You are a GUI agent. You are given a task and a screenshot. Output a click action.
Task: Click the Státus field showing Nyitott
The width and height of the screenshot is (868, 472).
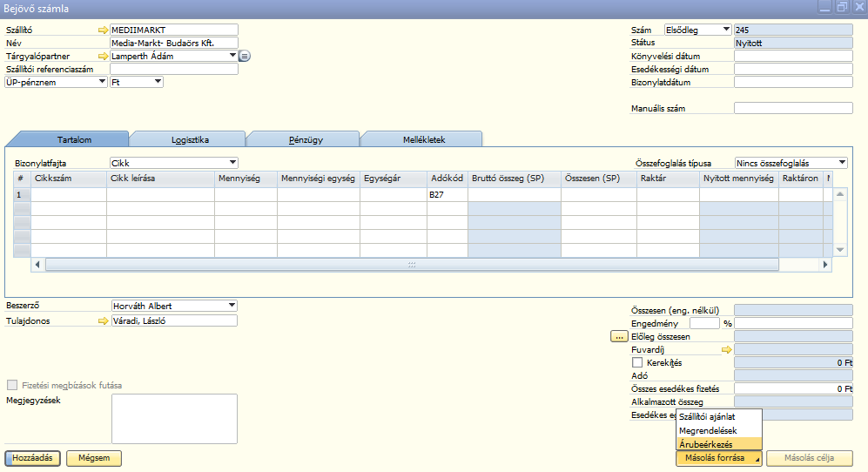click(793, 43)
